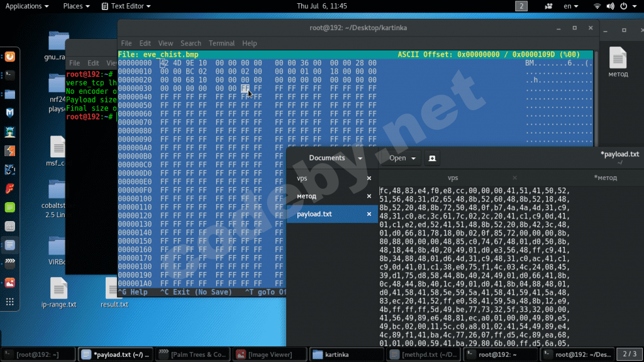Viewport: 644px width, 362px height.
Task: Open Applications menu
Action: tap(27, 6)
